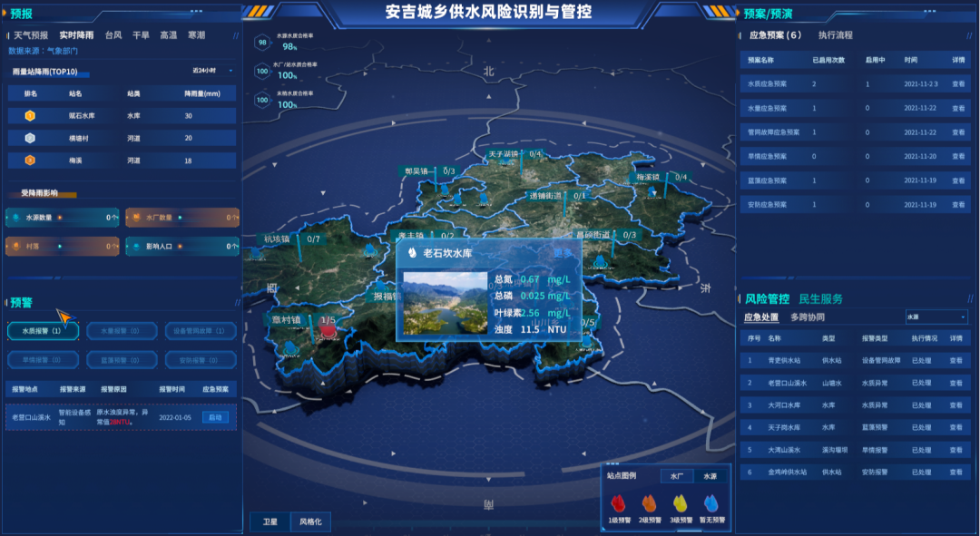The image size is (980, 536).
Task: Open the 水源 filter dropdown in 风险管控
Action: coord(936,317)
